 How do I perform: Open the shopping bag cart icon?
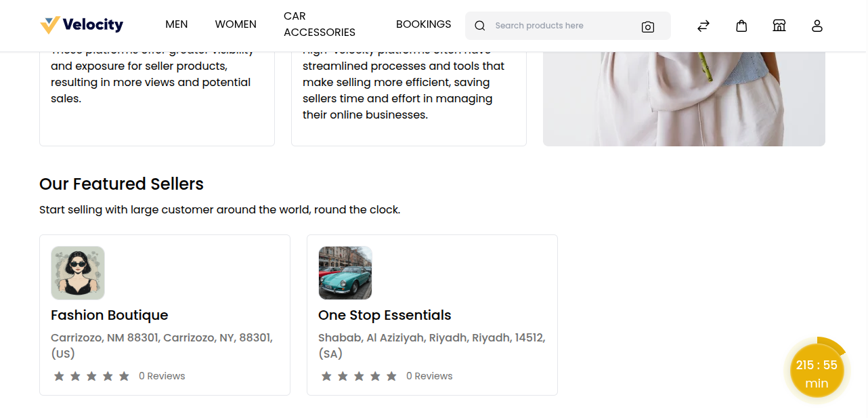coord(741,26)
